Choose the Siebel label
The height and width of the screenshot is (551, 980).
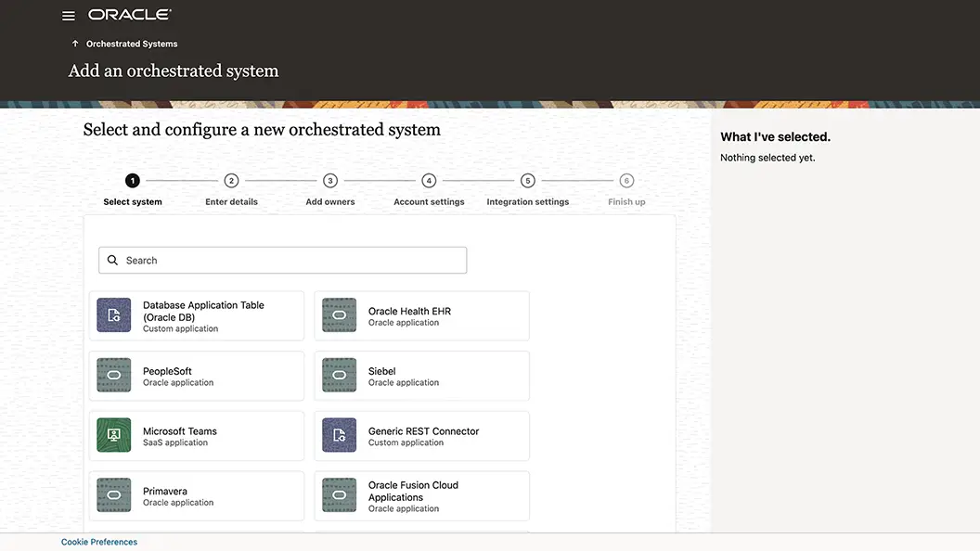tap(381, 371)
